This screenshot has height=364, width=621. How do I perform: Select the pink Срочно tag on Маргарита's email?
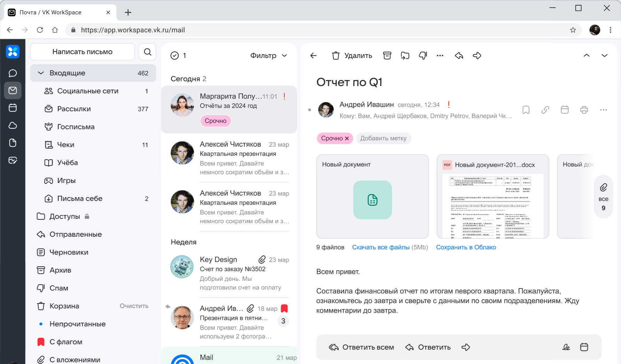coord(215,121)
